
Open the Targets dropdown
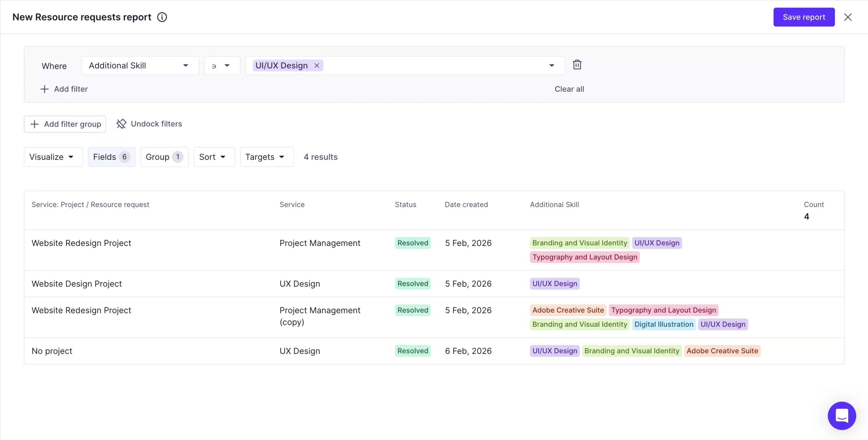267,157
